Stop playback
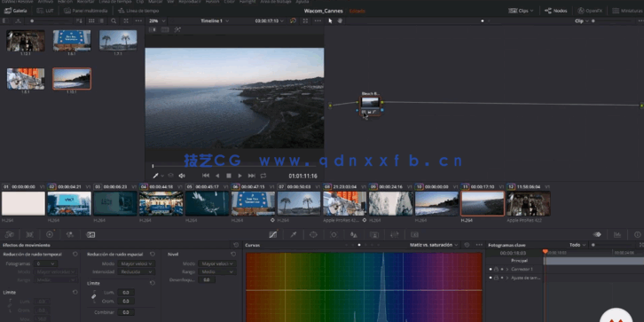This screenshot has width=644, height=322. [229, 176]
